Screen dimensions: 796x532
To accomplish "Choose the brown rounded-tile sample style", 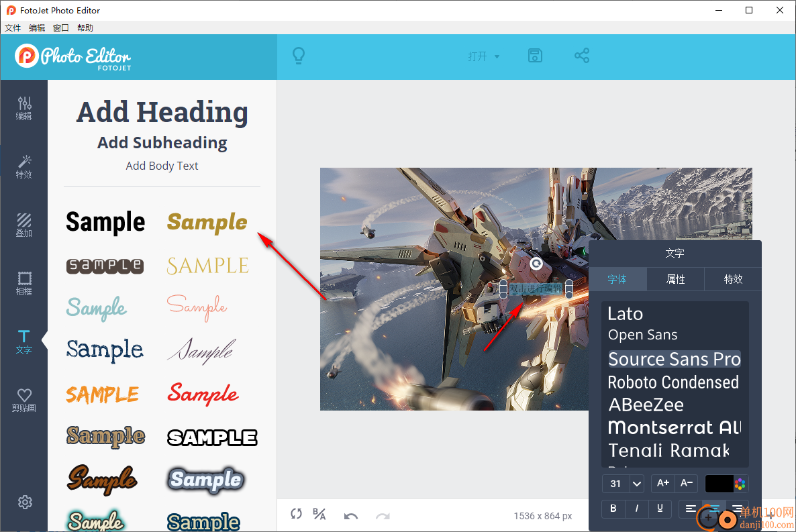I will pos(105,266).
